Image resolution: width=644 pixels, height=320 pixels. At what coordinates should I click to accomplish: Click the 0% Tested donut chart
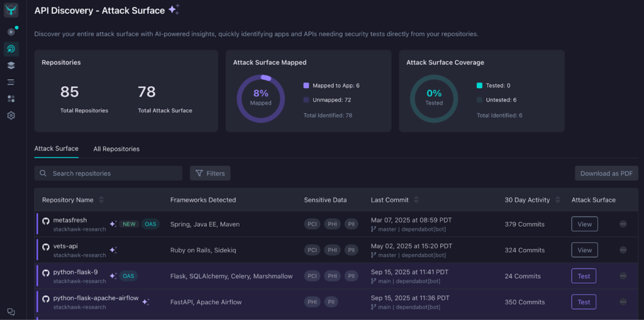[x=434, y=99]
